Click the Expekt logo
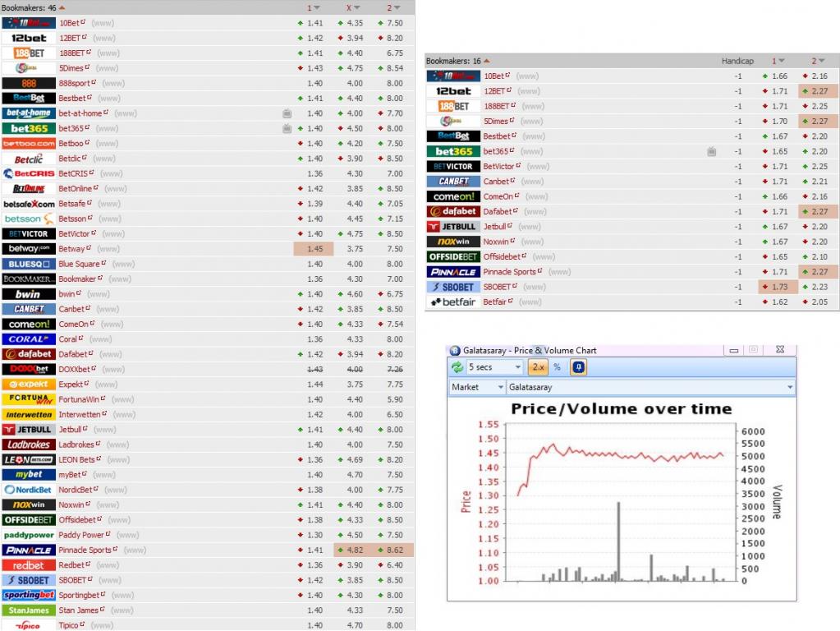 pyautogui.click(x=29, y=385)
